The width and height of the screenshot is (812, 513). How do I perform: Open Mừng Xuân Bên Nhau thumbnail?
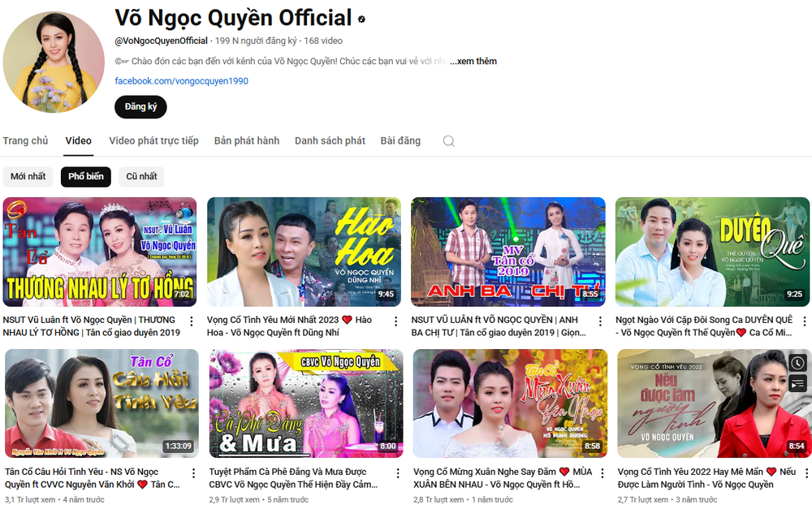(x=510, y=403)
